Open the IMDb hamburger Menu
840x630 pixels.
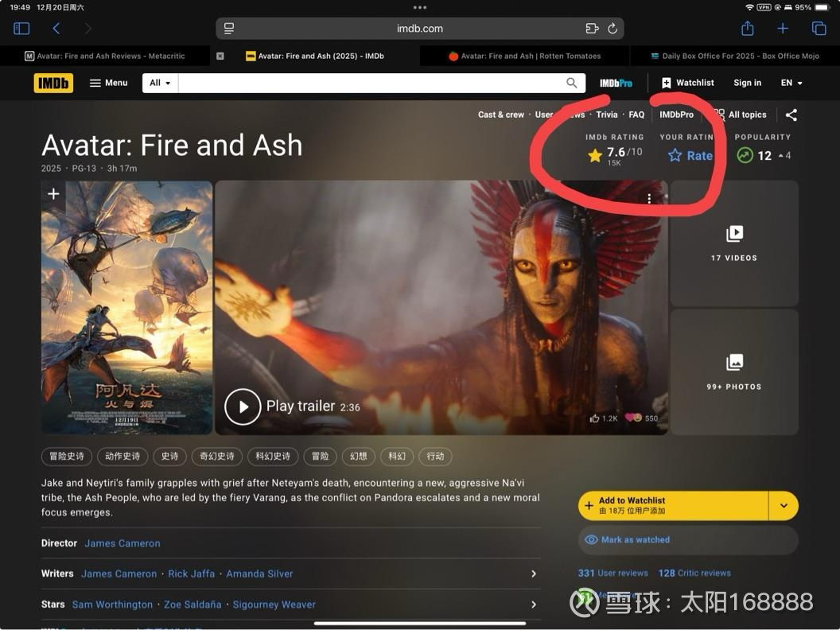pos(109,83)
